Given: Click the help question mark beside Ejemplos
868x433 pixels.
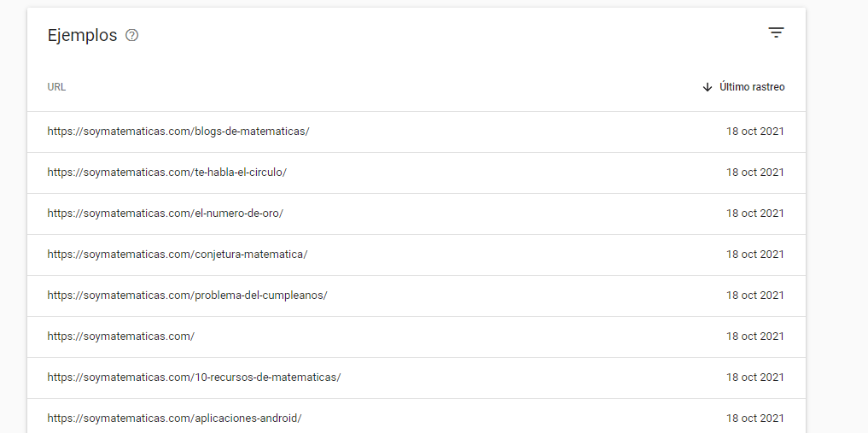Looking at the screenshot, I should coord(131,35).
